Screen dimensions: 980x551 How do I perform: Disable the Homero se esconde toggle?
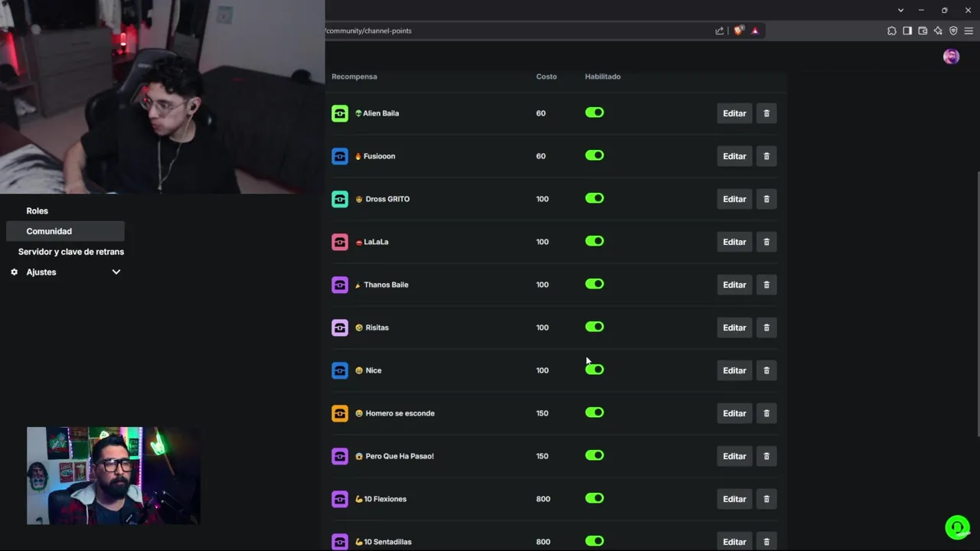coord(595,412)
